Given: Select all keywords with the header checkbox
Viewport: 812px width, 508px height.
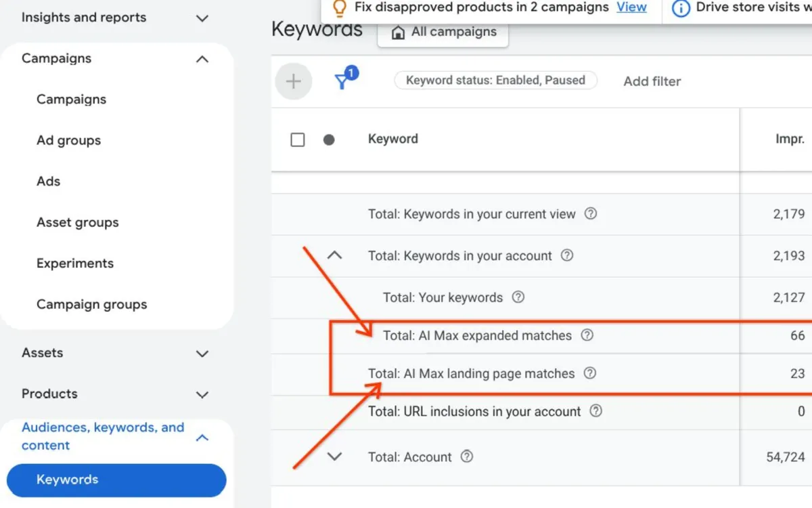Looking at the screenshot, I should [298, 139].
